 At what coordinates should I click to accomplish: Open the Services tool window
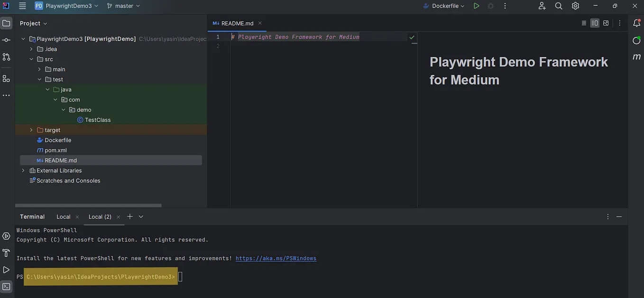6,236
